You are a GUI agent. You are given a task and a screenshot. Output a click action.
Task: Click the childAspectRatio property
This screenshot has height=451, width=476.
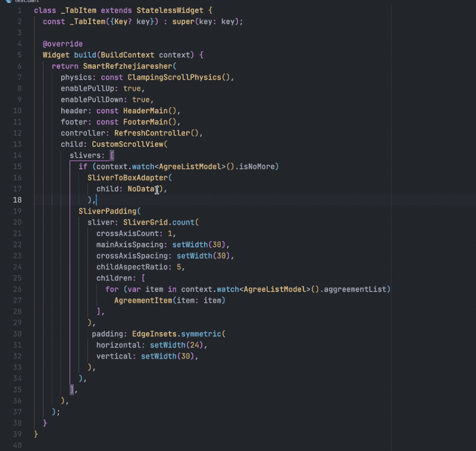[x=132, y=267]
